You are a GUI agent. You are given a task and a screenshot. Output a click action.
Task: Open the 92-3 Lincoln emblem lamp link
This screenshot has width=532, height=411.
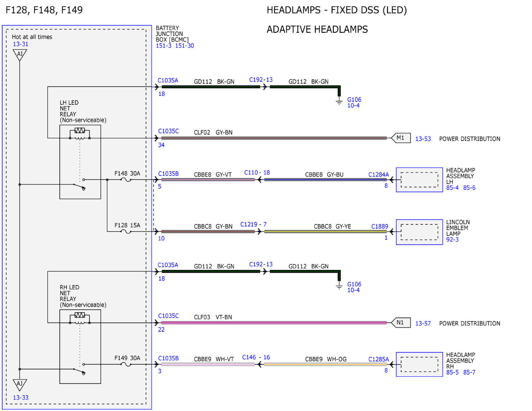452,240
